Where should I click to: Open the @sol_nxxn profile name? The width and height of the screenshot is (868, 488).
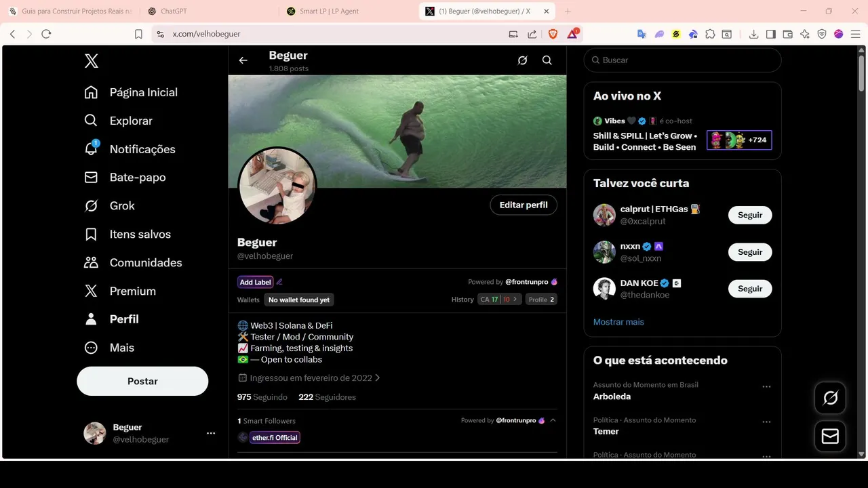coord(641,258)
